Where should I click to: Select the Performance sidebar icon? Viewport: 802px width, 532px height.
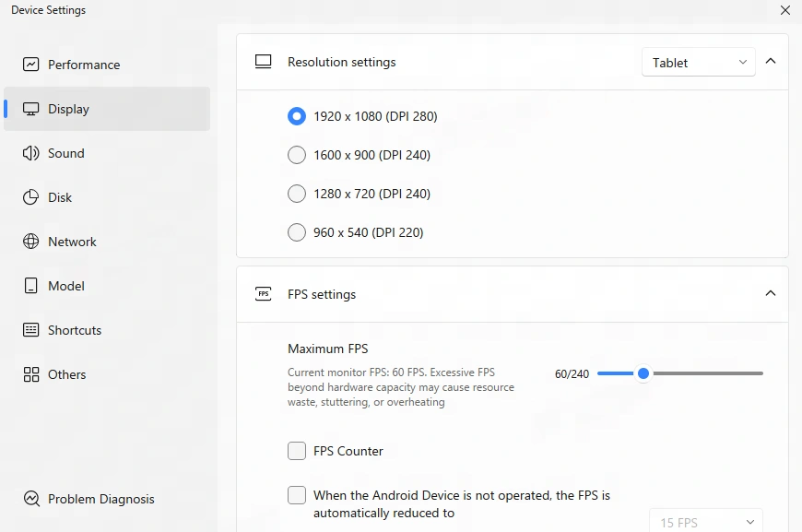click(30, 65)
